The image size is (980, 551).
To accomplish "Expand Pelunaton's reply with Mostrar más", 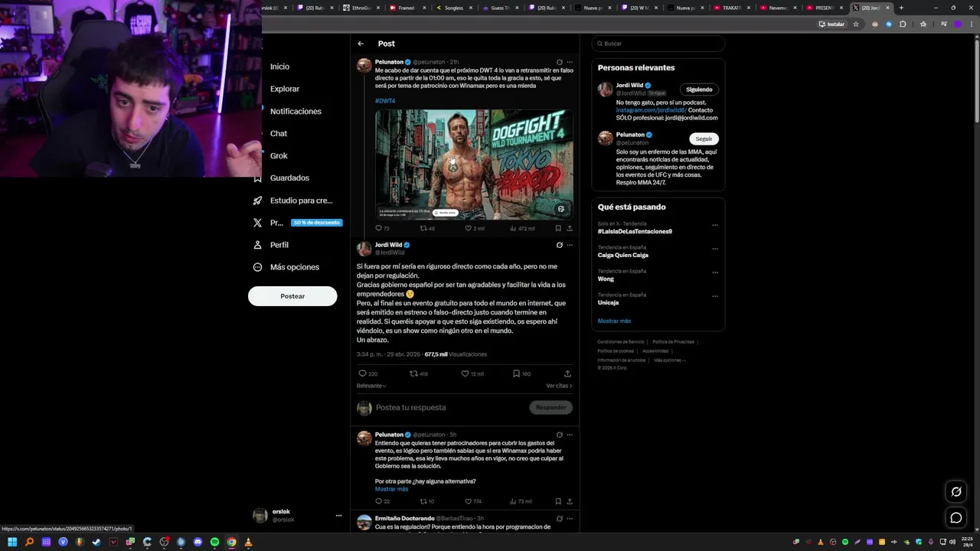I will pos(391,489).
